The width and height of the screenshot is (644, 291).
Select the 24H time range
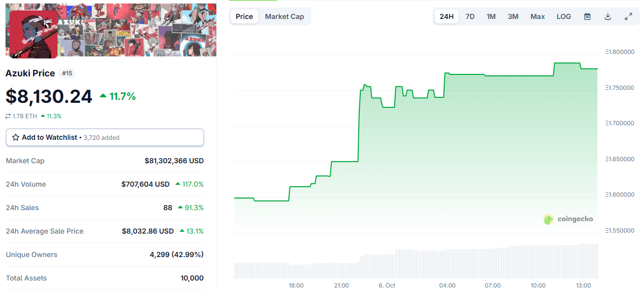447,16
